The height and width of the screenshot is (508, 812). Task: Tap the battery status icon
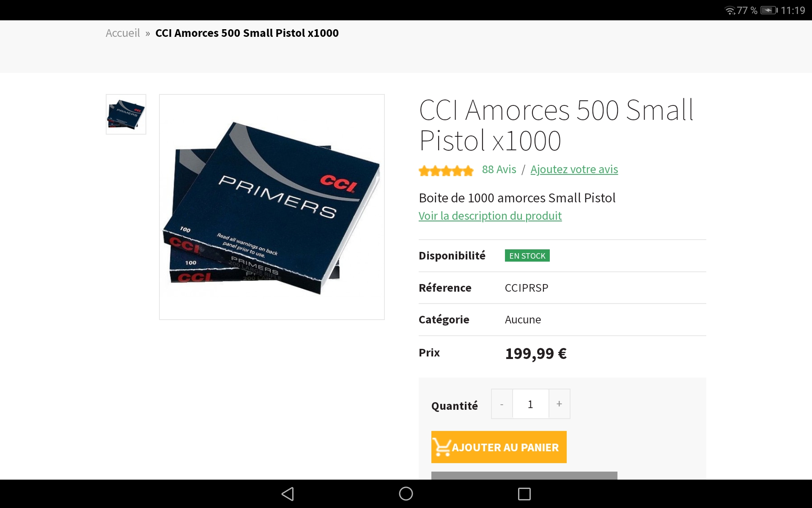coord(769,10)
